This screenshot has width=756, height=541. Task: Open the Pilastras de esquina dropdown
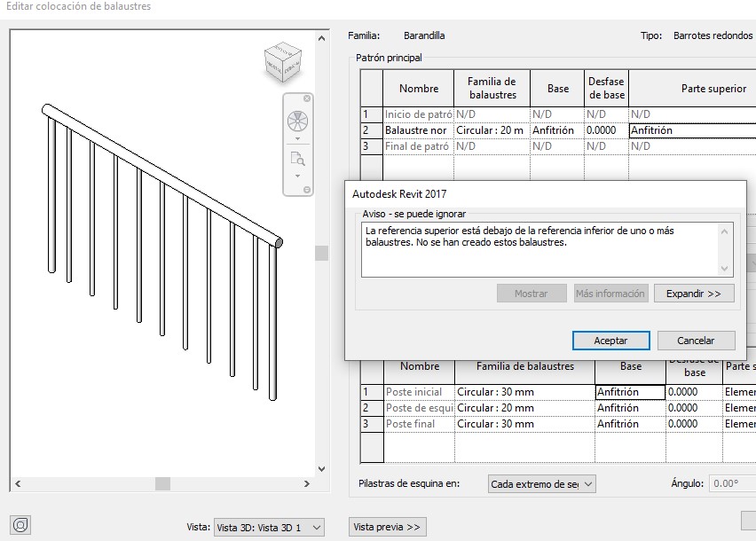point(541,484)
